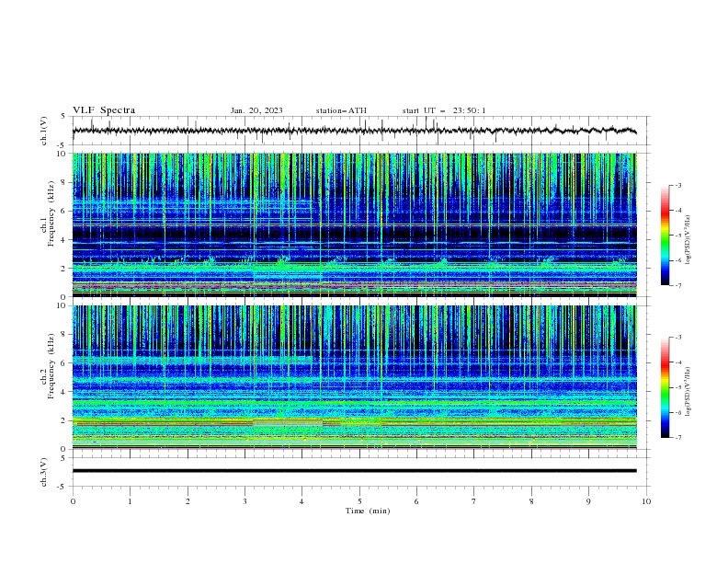Select the log(PSD) label beside the ch.2 color bar
Image resolution: width=728 pixels, height=563 pixels.
pyautogui.click(x=688, y=392)
